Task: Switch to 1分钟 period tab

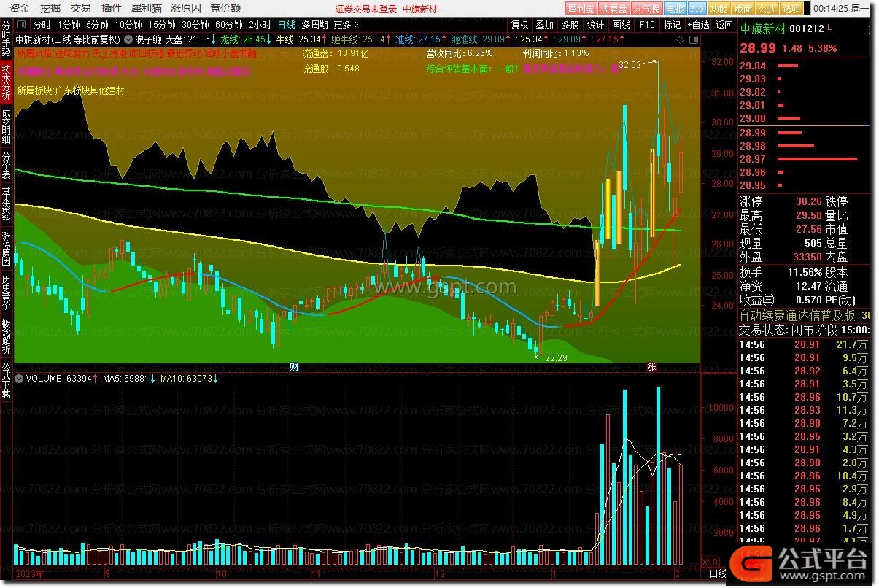Action: pyautogui.click(x=69, y=25)
